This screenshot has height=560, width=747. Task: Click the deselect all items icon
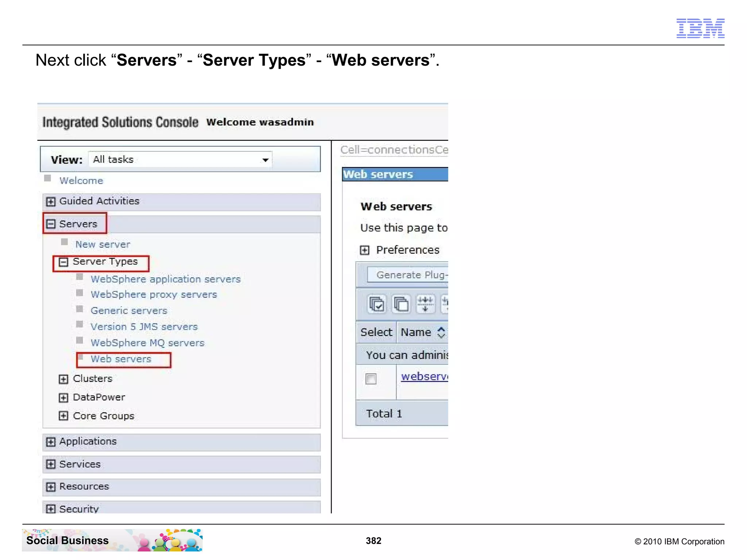point(401,304)
